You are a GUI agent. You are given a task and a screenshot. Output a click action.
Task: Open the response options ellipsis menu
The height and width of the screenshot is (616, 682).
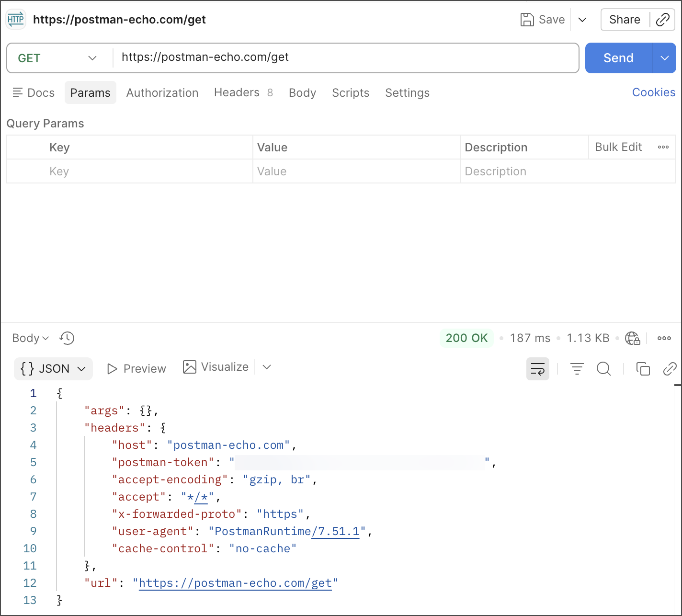point(664,338)
